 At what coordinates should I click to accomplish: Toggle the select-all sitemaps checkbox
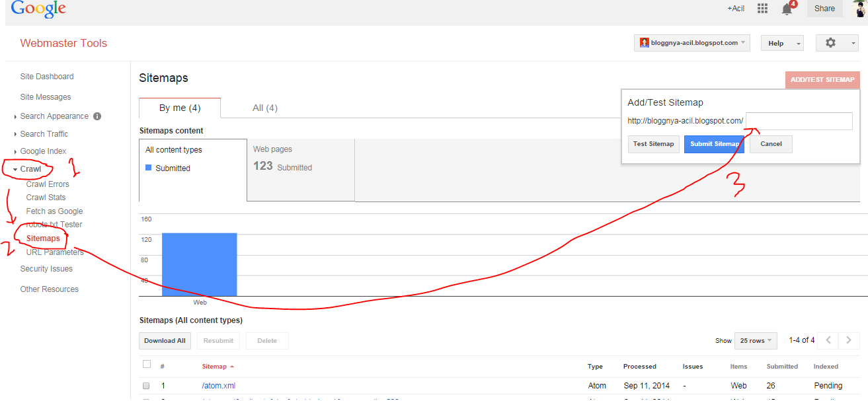point(147,364)
